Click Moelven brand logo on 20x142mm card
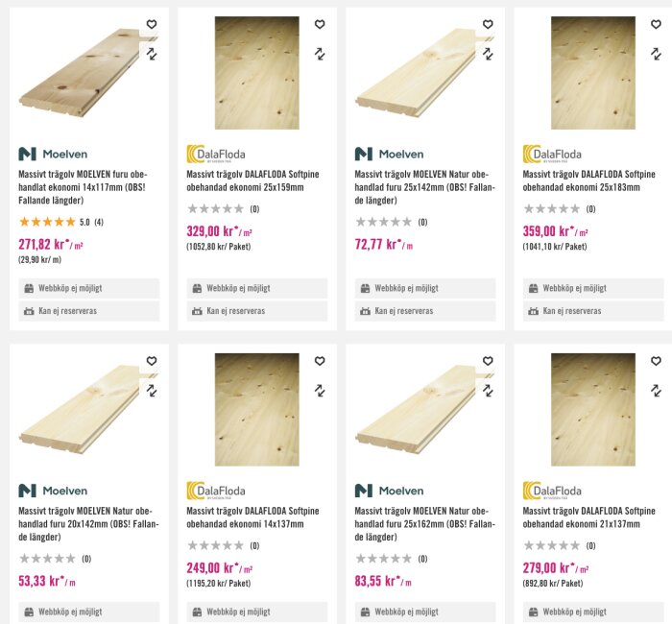672x624 pixels. point(53,491)
